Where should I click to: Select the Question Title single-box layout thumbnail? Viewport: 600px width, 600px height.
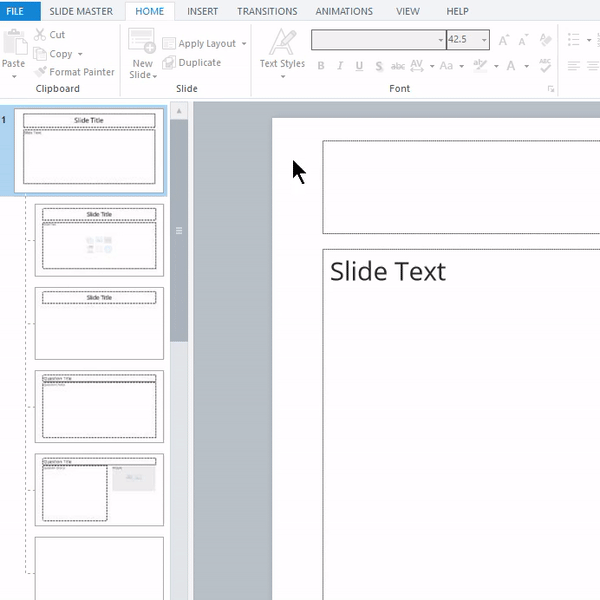tap(99, 406)
